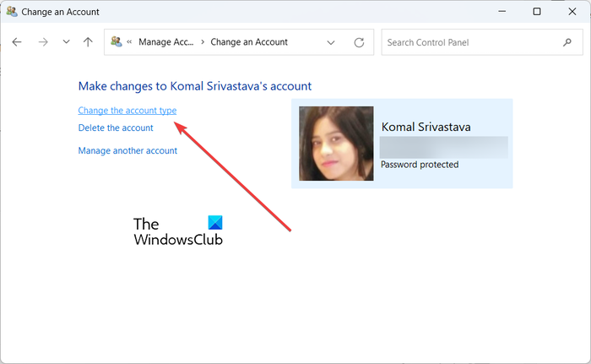Minimize the Change an Account window
Viewport: 591px width, 364px height.
pyautogui.click(x=502, y=12)
